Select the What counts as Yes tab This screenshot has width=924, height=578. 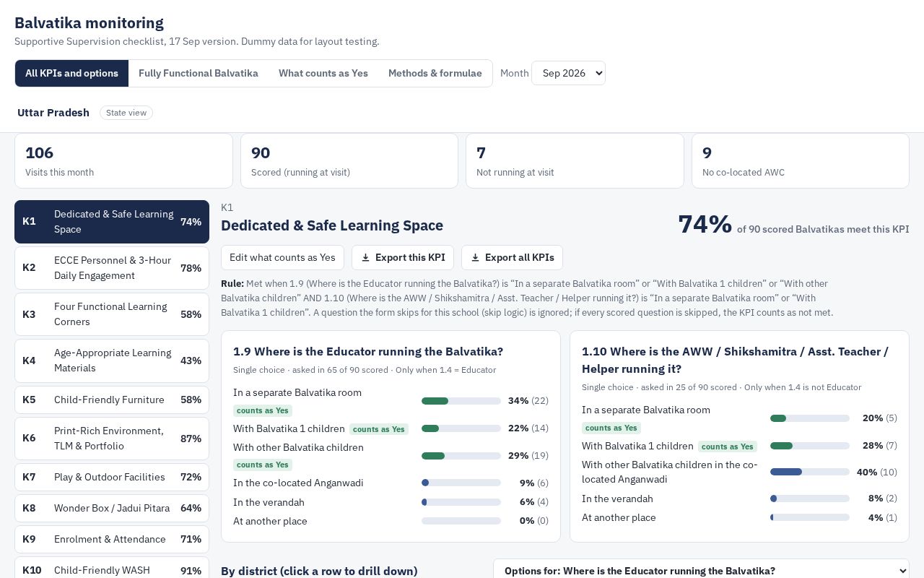coord(323,73)
